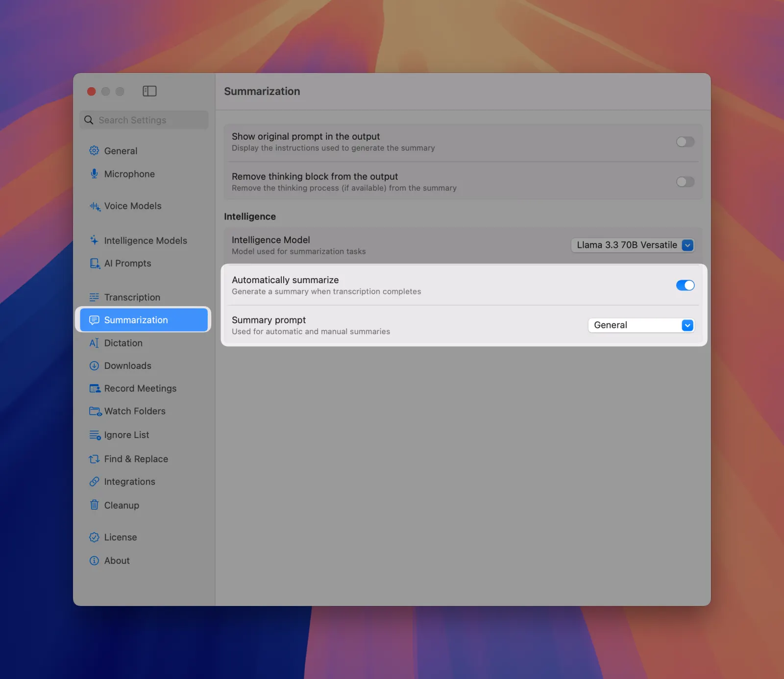The width and height of the screenshot is (784, 679).
Task: Click the General gear icon
Action: click(94, 151)
